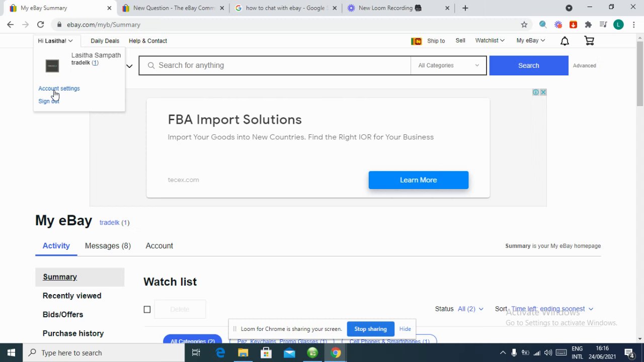This screenshot has height=362, width=644.
Task: Reload the eBay page
Action: [40, 25]
